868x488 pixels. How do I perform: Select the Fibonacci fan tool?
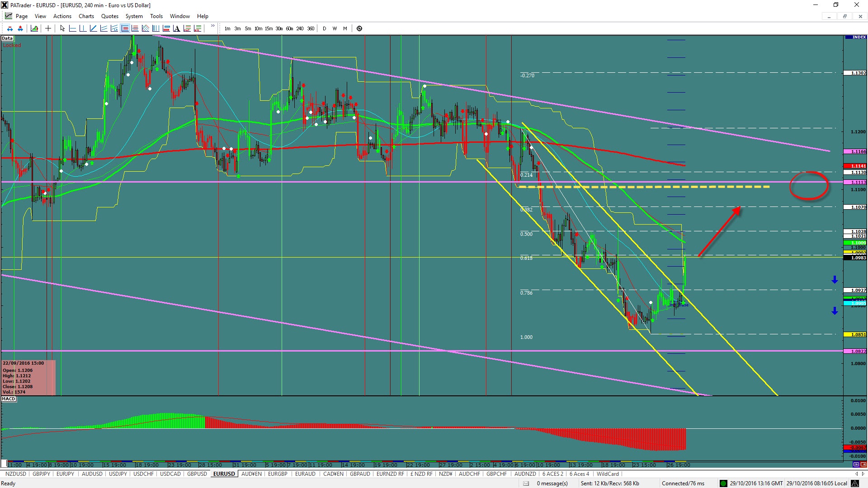click(146, 28)
